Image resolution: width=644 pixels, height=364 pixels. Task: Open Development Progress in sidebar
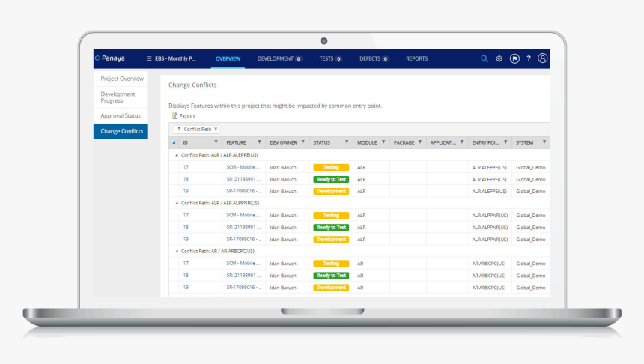[x=121, y=97]
